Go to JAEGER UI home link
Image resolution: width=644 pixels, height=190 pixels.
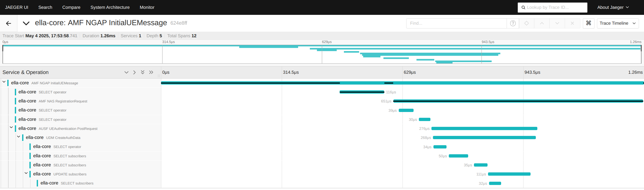[17, 8]
